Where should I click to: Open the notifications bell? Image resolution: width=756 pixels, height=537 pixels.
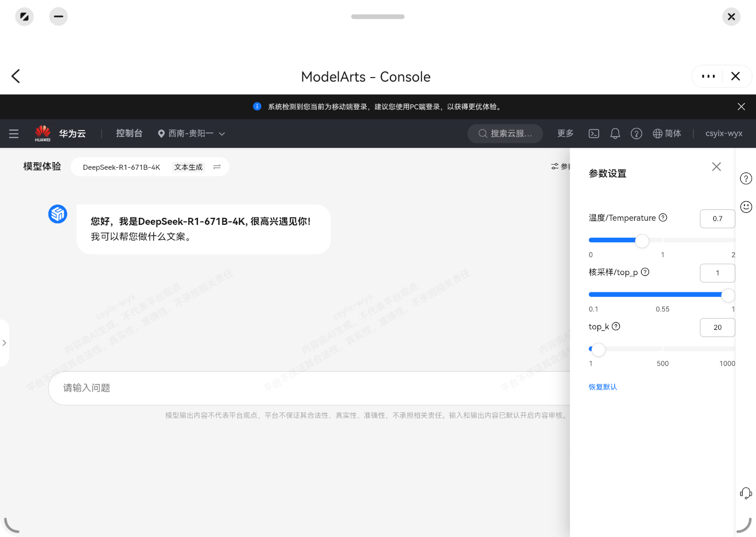coord(615,134)
